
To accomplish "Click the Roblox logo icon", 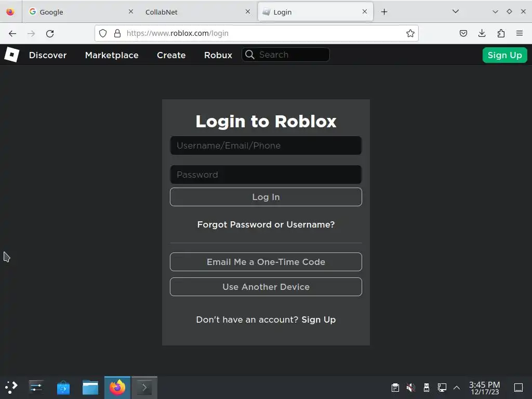I will coord(11,55).
